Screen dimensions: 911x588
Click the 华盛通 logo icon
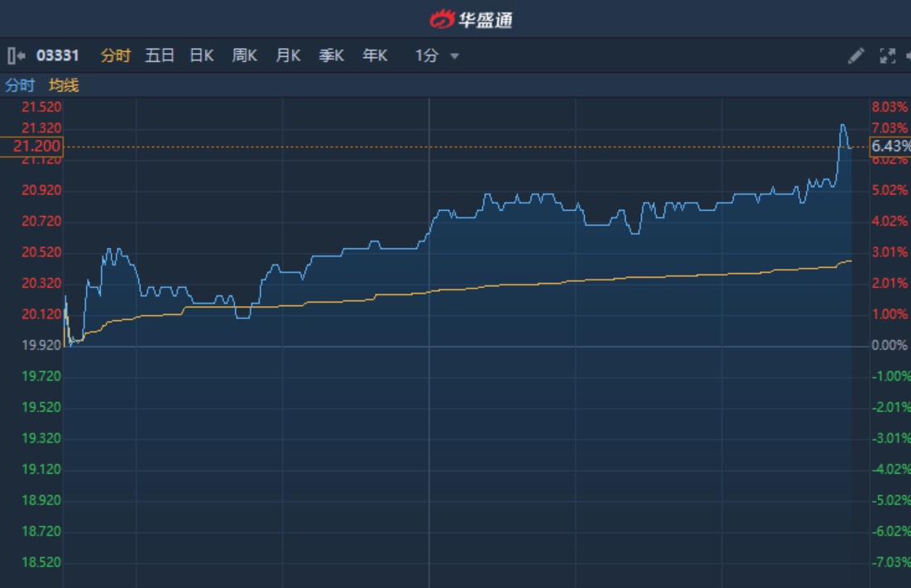444,19
